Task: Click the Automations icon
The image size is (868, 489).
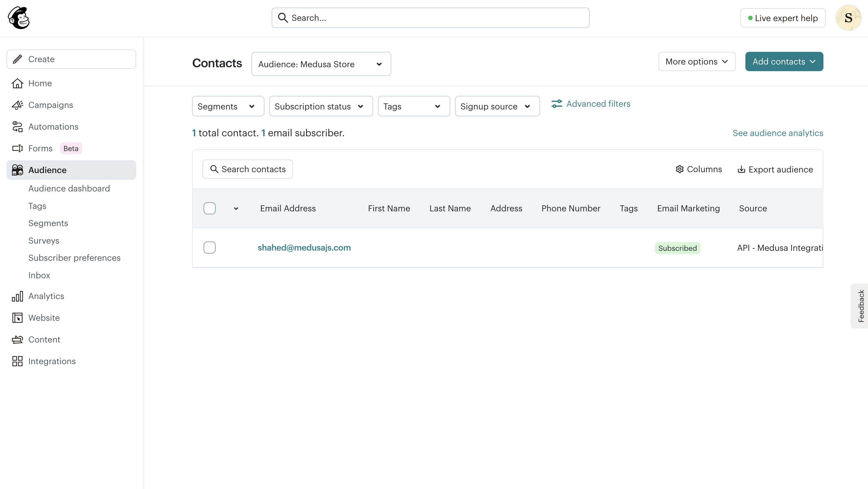Action: pyautogui.click(x=18, y=126)
